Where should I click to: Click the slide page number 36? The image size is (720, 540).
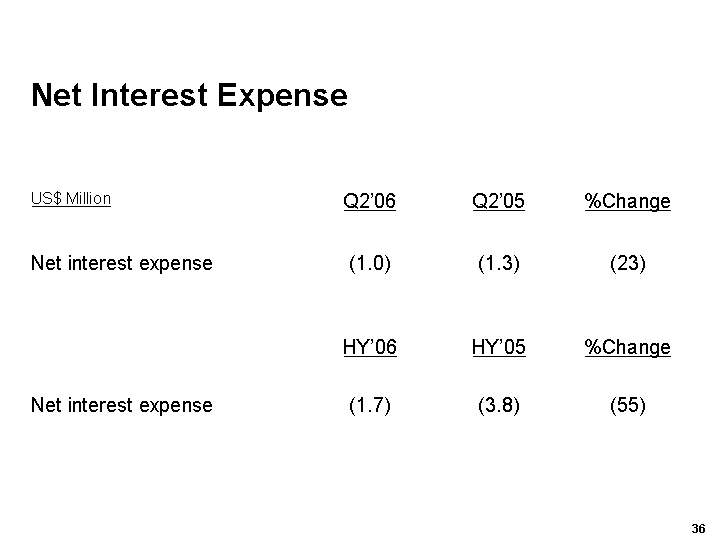click(x=698, y=528)
